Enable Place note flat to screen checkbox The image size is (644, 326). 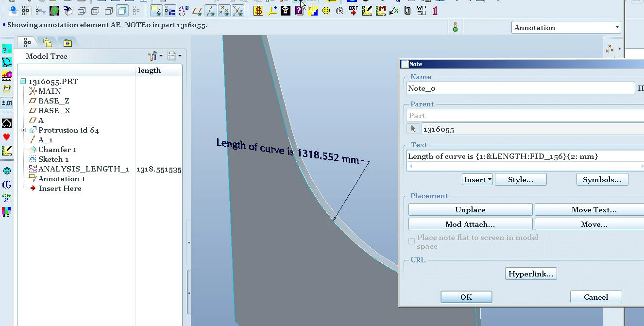click(411, 241)
